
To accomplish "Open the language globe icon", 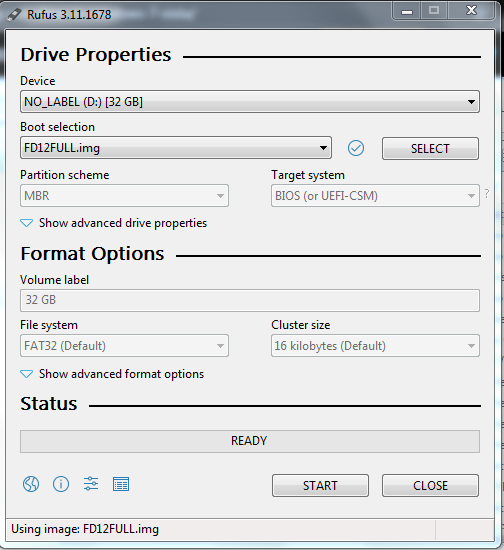I will pyautogui.click(x=31, y=484).
